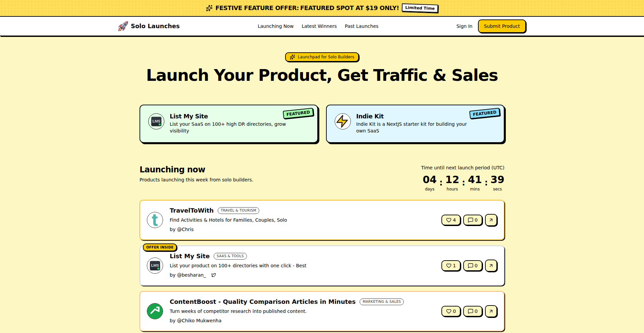Click the Solo Launches rocket logo
644x333 pixels.
123,26
